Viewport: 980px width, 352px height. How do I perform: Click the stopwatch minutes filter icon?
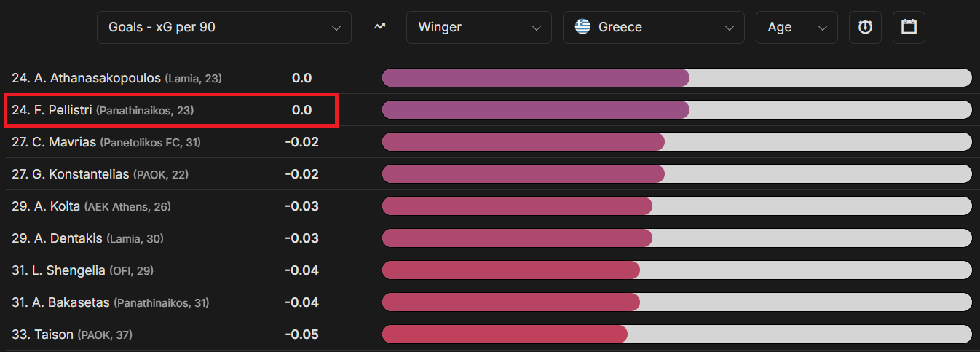(865, 27)
